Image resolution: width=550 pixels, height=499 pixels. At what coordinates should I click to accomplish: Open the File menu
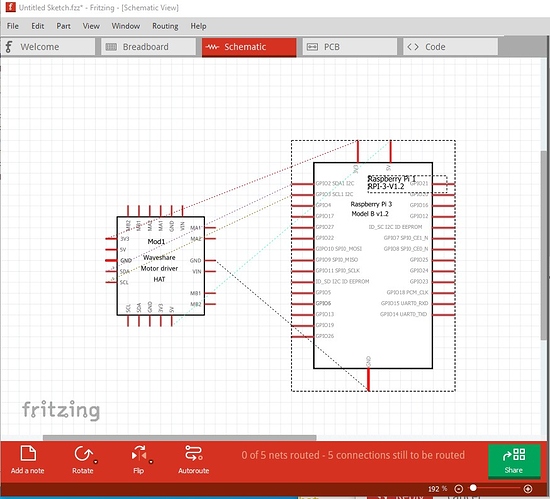click(13, 26)
